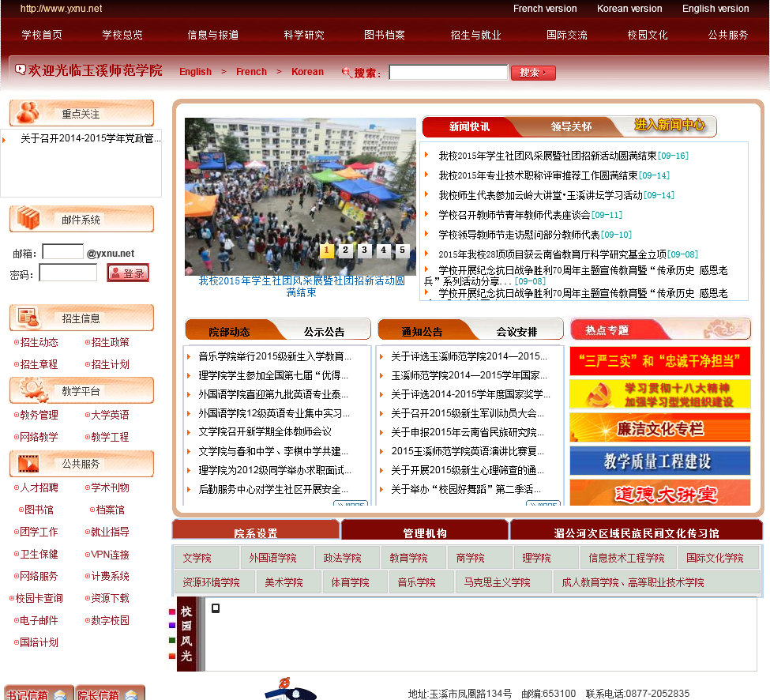Focus the 邮箱 username field

pos(63,252)
